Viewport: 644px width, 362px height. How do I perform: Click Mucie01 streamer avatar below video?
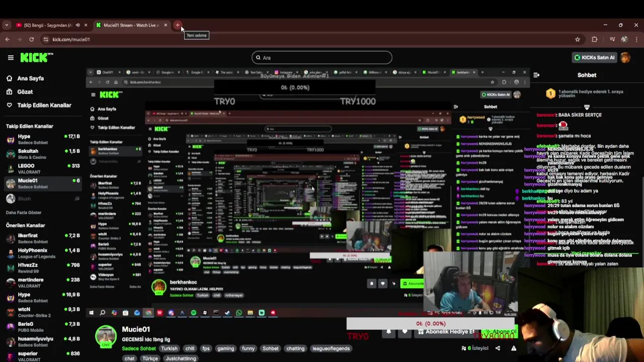106,336
